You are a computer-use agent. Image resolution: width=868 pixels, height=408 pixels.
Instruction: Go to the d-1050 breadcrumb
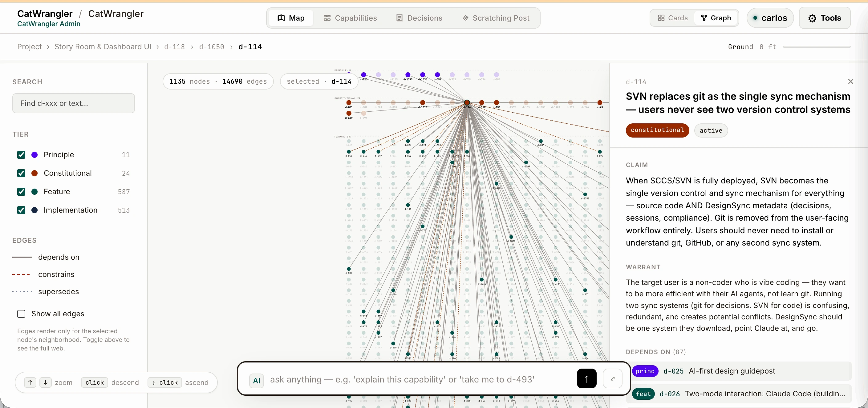click(x=212, y=47)
